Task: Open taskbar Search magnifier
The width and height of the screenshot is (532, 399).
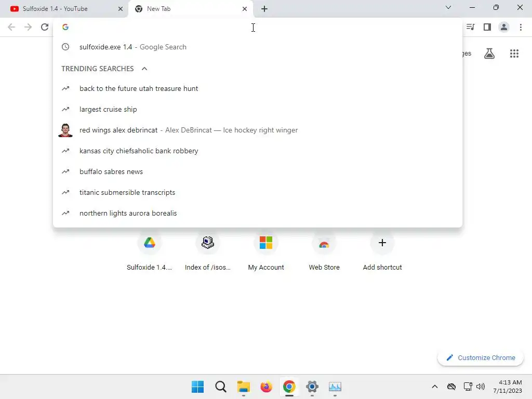Action: click(x=220, y=387)
